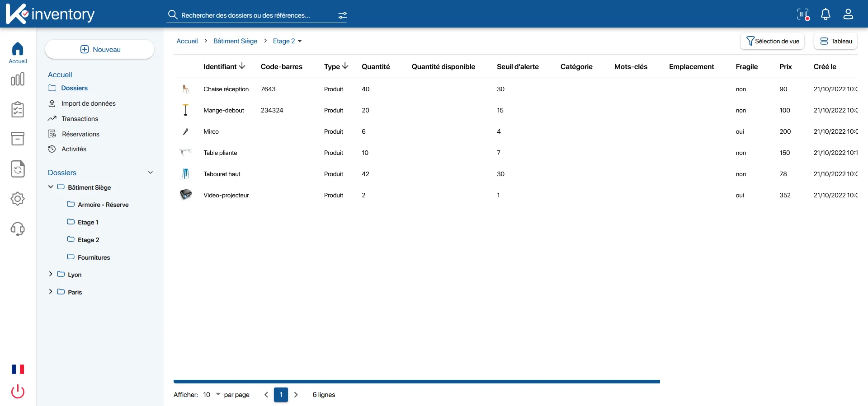
Task: Click barcode value 234324
Action: 272,110
